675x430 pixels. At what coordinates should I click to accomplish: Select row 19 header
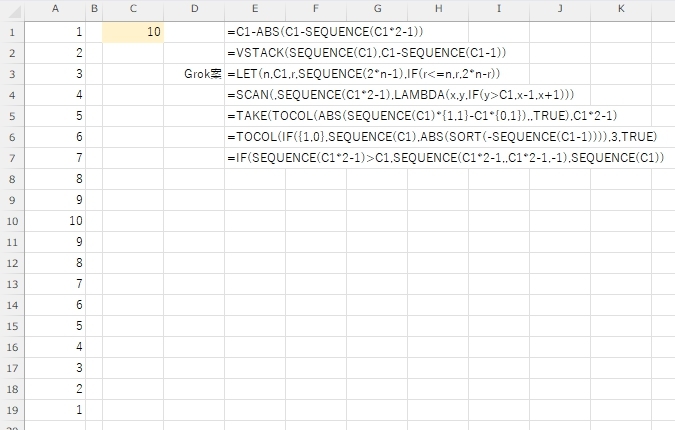click(12, 411)
